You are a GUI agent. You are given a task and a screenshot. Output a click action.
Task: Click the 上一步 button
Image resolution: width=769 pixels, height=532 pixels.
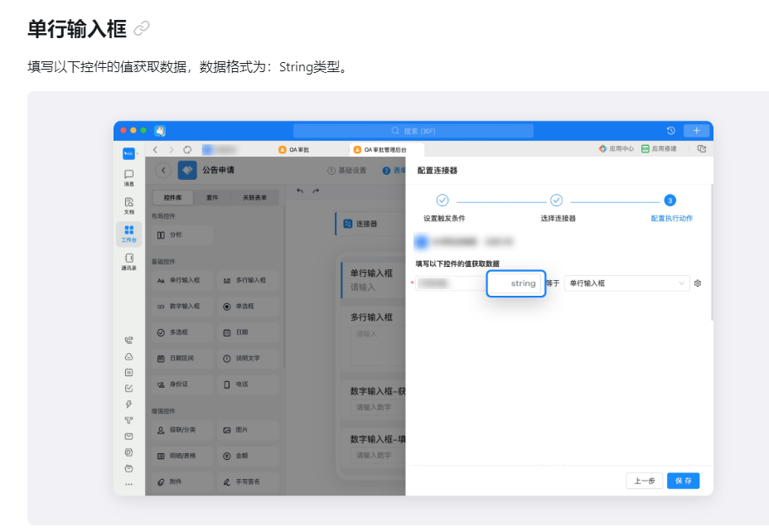645,481
